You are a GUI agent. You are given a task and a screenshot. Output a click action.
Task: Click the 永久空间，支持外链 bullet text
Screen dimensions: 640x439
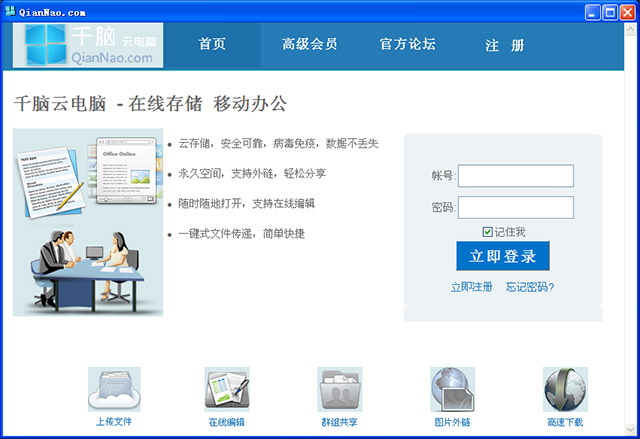click(x=252, y=173)
